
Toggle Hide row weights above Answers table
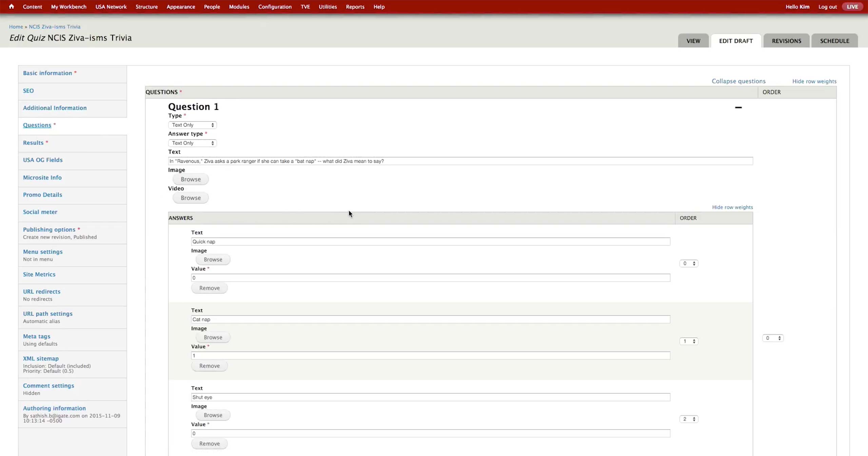(x=732, y=207)
